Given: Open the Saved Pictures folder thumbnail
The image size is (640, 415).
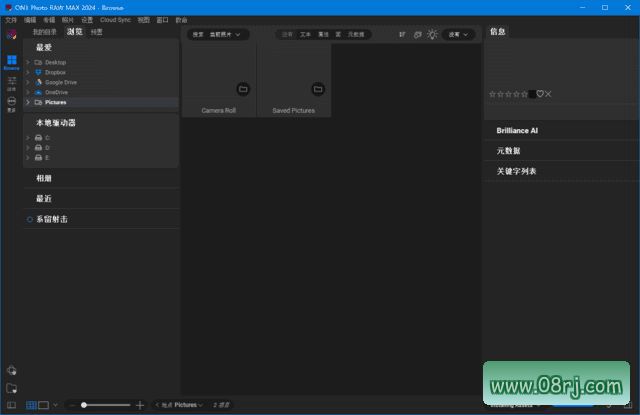Looking at the screenshot, I should [x=294, y=80].
